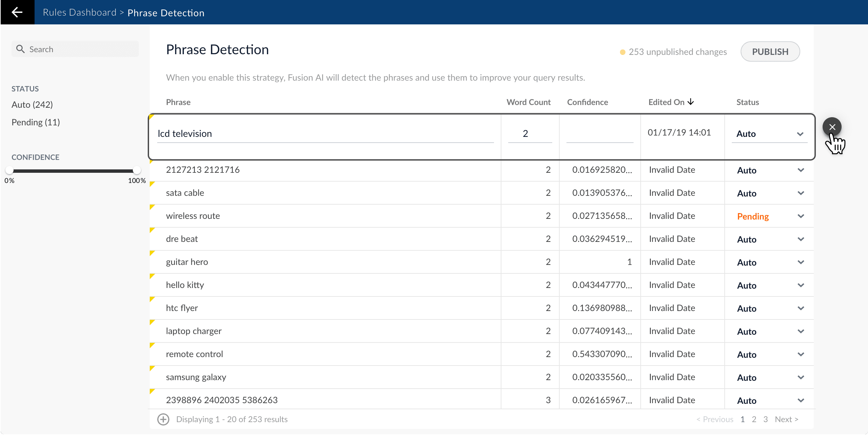Screen dimensions: 868x435
Task: Click the PUBLISH button
Action: coord(770,51)
